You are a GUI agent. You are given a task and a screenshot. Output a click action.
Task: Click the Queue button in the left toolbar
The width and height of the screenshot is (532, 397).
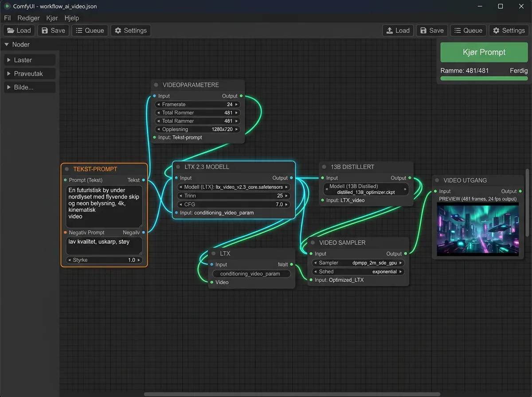click(90, 30)
